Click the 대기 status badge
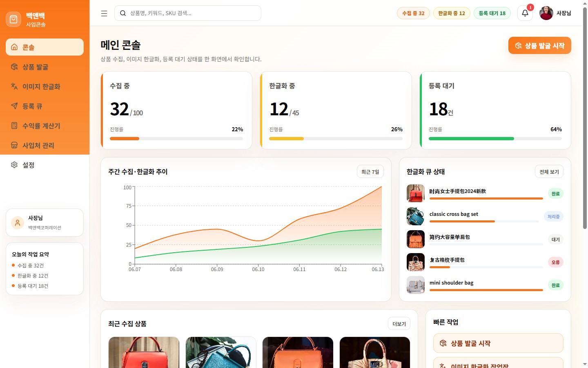The width and height of the screenshot is (588, 368). [x=555, y=239]
